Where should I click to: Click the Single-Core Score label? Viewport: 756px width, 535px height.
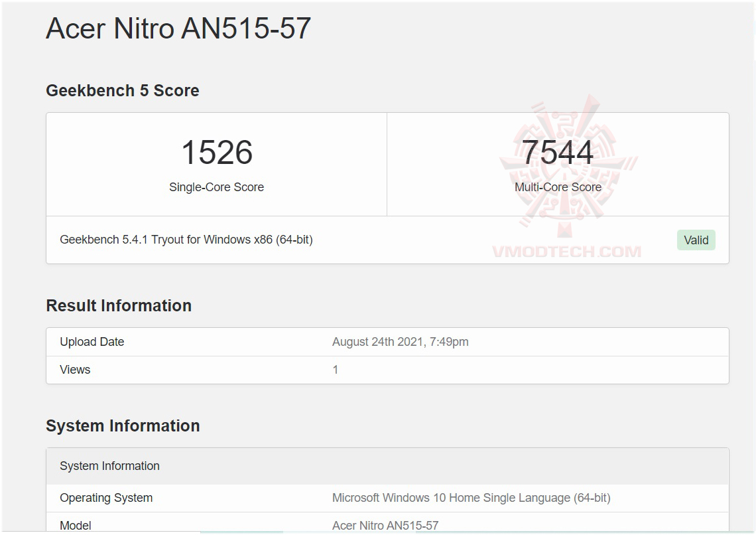216,187
